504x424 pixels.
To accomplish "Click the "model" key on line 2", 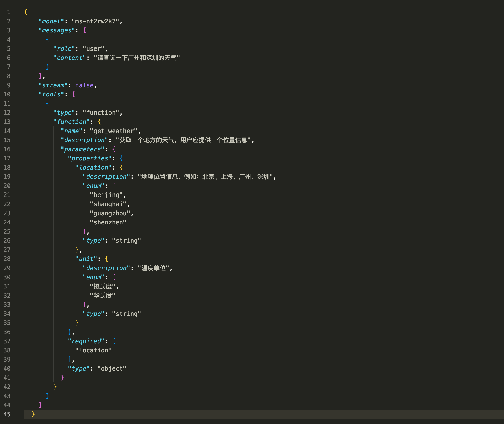I will pyautogui.click(x=51, y=21).
